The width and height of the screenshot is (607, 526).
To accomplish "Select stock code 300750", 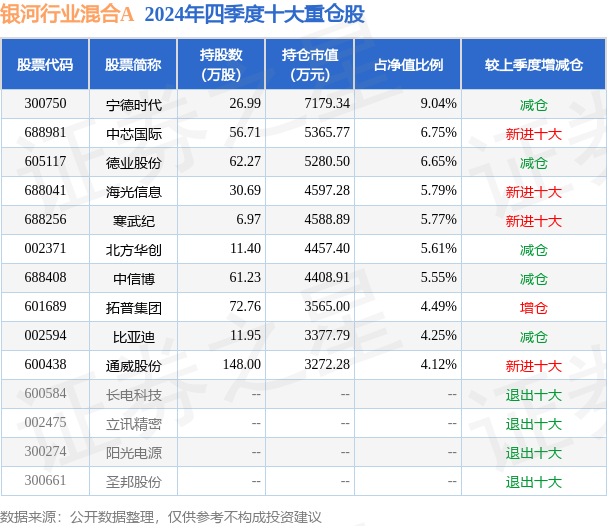I will pyautogui.click(x=45, y=103).
